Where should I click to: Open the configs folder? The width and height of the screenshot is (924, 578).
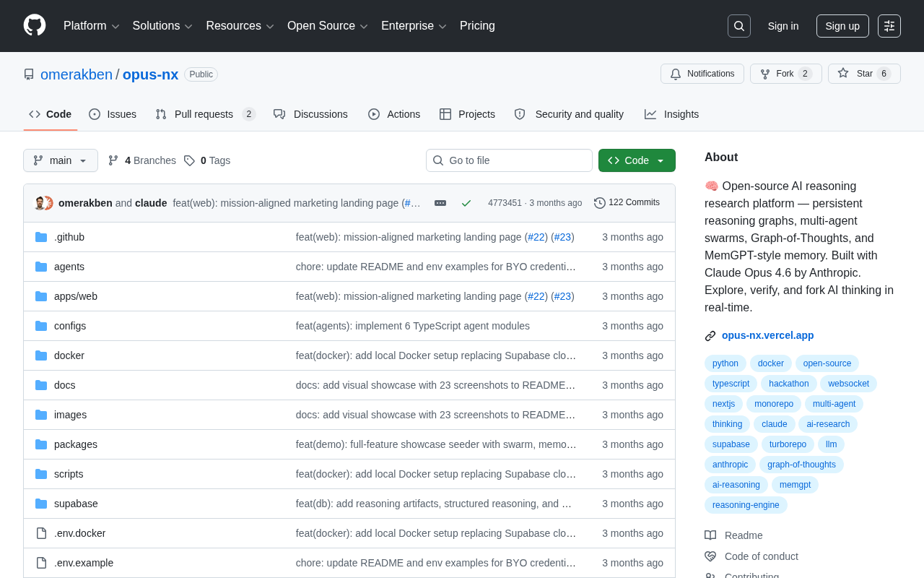(70, 326)
